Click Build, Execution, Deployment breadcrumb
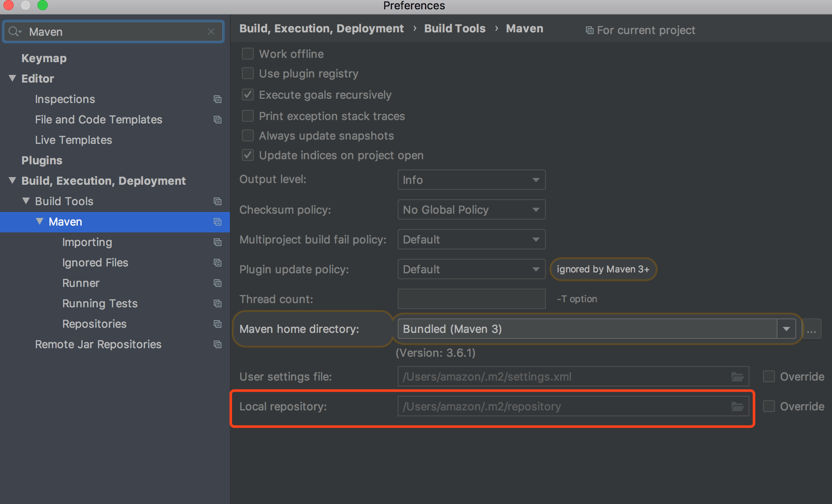Screen dimensions: 832x504 pos(321,29)
